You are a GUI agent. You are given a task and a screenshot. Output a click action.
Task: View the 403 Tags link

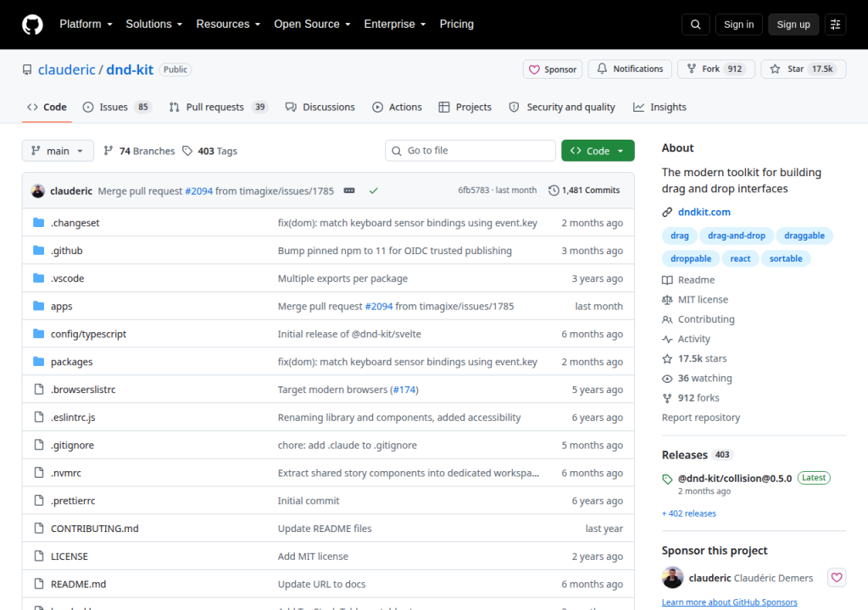click(x=210, y=151)
